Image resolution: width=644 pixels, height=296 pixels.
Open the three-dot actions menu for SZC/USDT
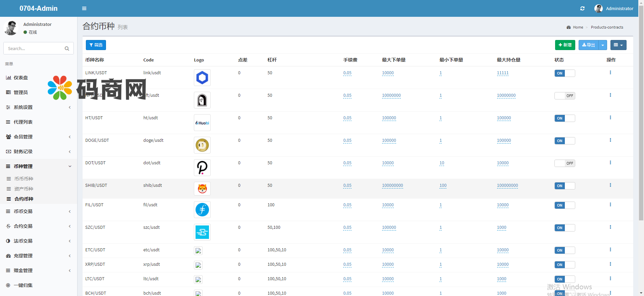coord(610,227)
